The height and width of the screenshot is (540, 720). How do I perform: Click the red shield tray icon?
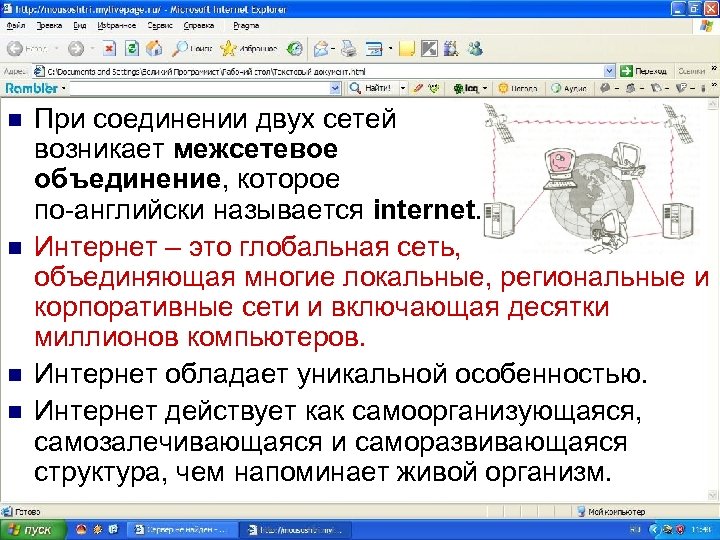tap(680, 529)
